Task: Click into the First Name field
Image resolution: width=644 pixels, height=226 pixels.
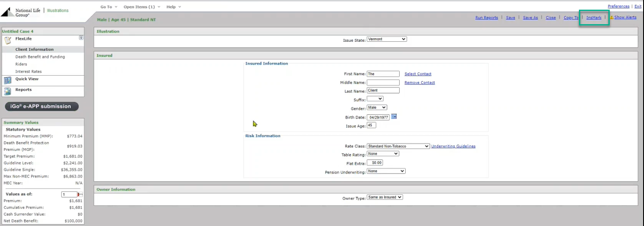Action: pyautogui.click(x=383, y=74)
